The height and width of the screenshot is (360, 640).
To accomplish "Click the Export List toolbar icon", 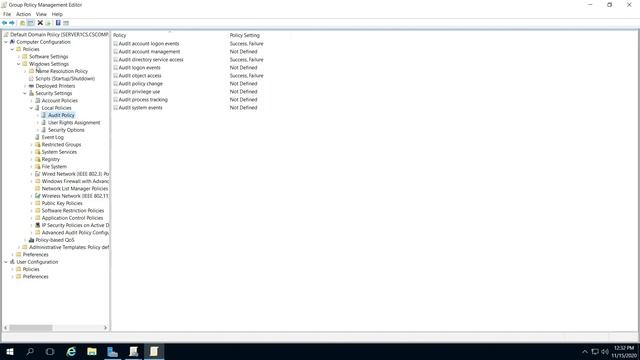I will coord(48,23).
